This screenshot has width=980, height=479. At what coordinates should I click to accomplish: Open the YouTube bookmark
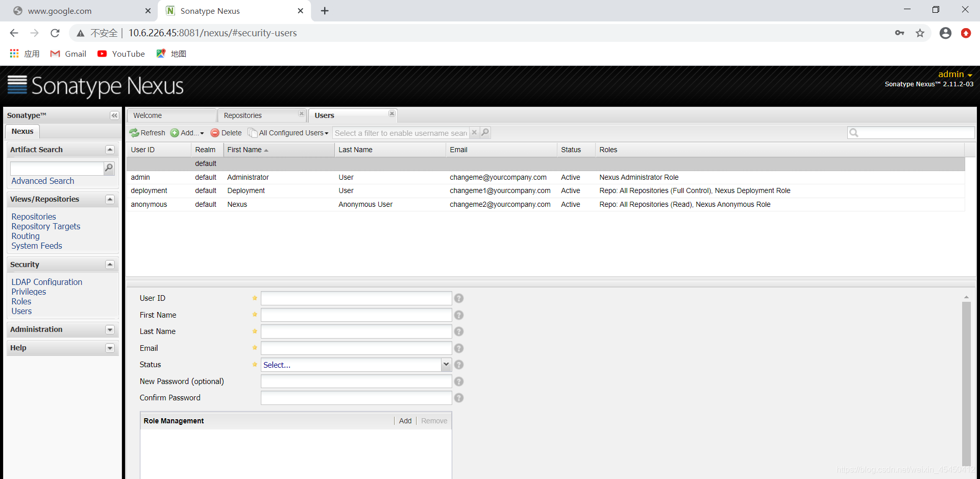121,54
